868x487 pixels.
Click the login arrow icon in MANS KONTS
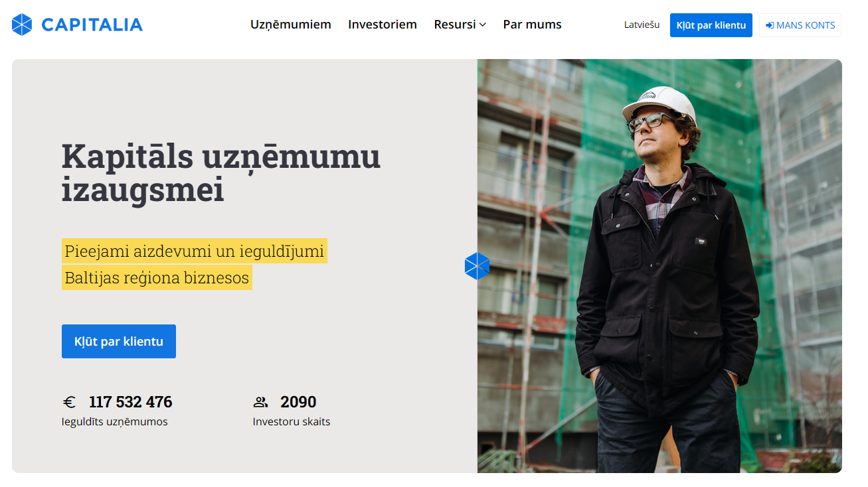tap(770, 25)
